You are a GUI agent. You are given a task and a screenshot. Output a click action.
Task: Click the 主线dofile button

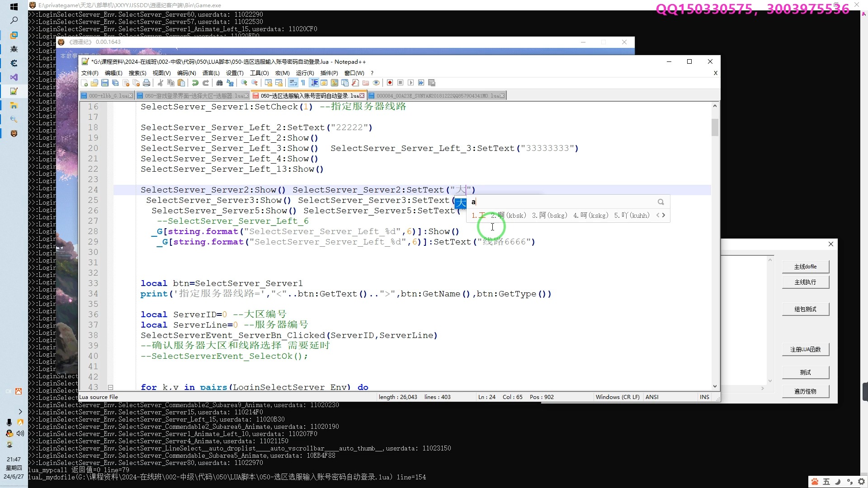point(805,267)
